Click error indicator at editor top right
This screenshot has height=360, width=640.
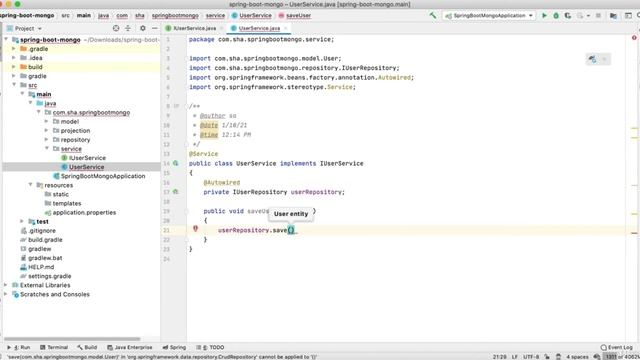coord(634,38)
